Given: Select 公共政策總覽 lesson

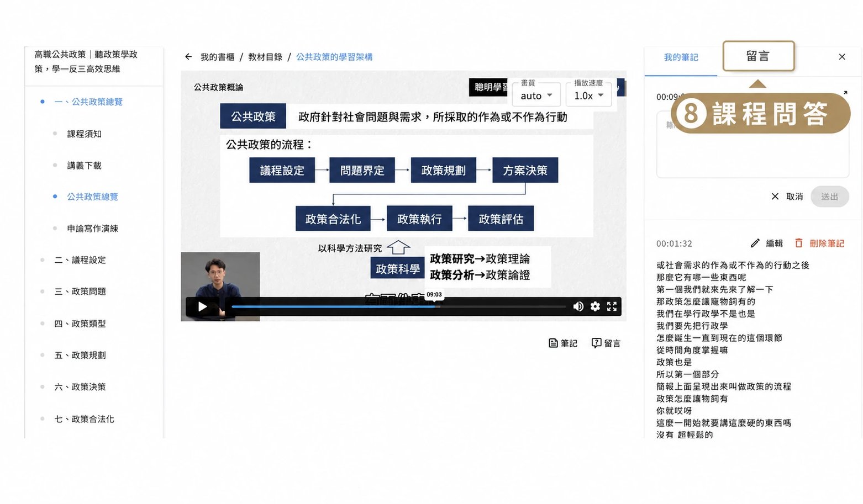Looking at the screenshot, I should point(92,197).
